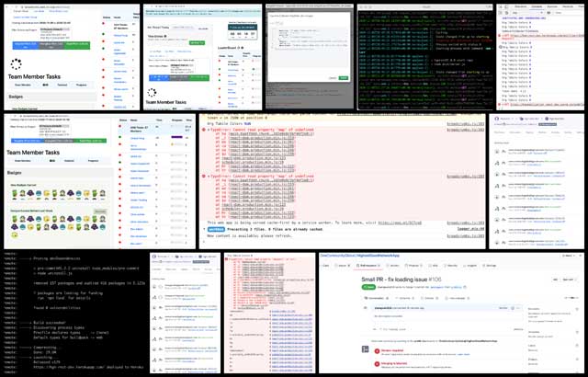Click the breadcrumbs.ts source link beside first TypeError

(x=466, y=130)
